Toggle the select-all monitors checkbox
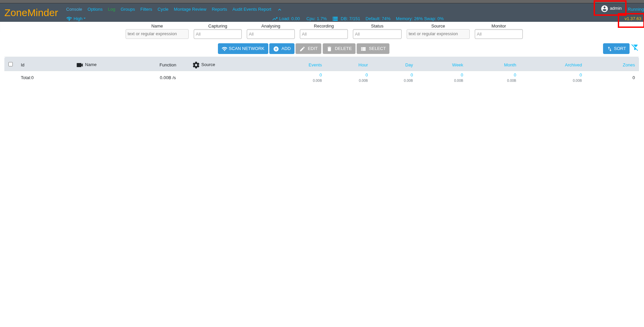 [11, 64]
